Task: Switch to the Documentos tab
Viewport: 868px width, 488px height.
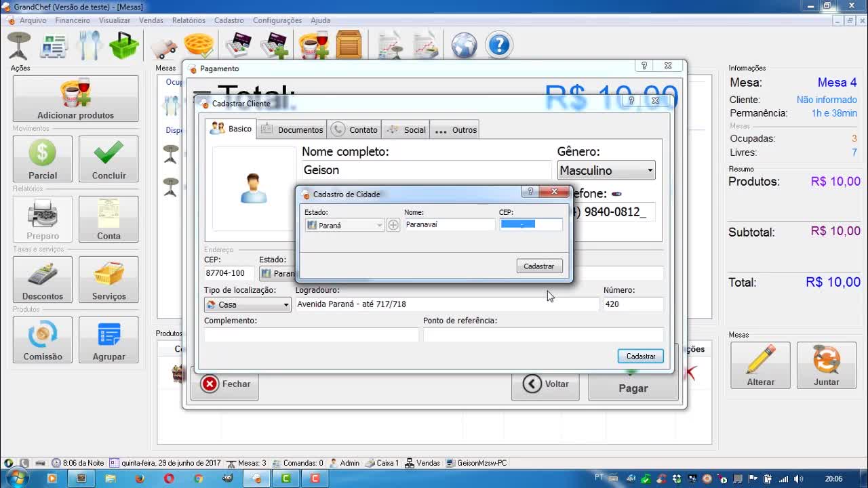Action: point(292,129)
